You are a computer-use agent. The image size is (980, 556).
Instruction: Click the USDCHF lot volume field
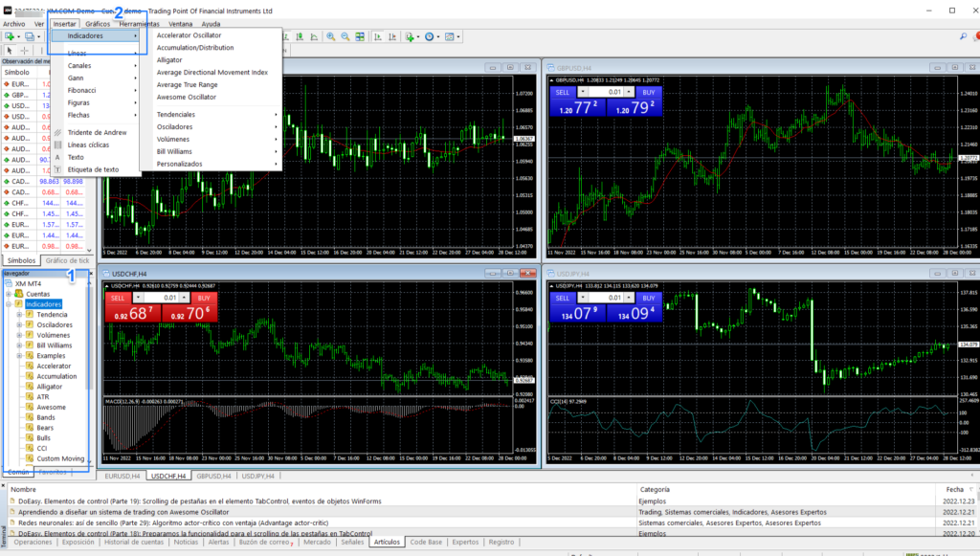(161, 298)
